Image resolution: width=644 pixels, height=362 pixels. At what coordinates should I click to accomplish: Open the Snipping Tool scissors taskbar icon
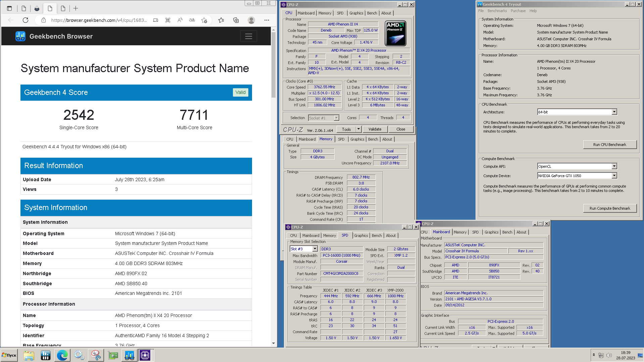96,355
